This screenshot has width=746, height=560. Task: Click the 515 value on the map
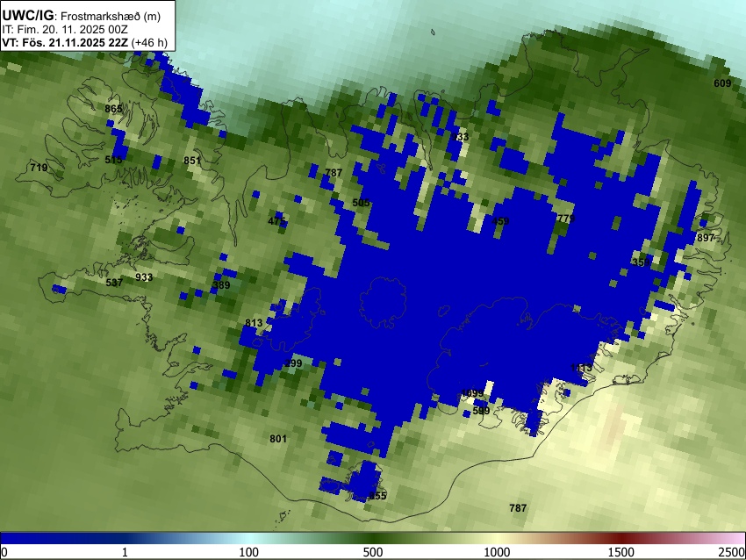[x=114, y=160]
